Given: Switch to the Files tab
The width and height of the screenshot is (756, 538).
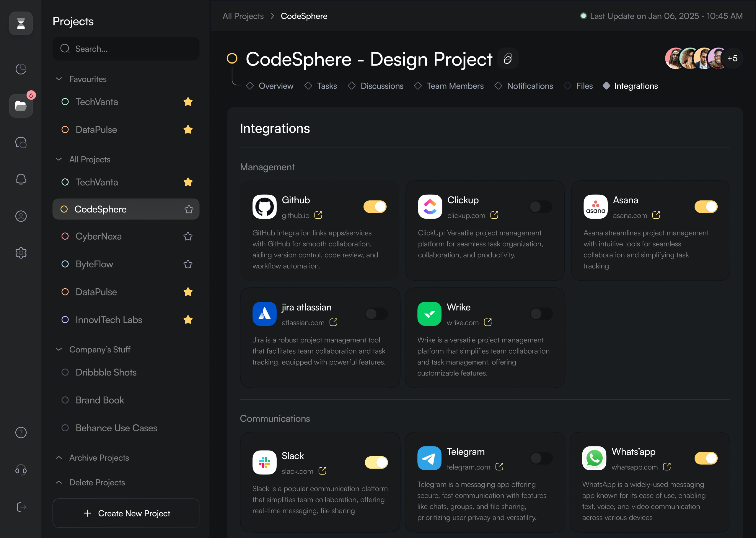Looking at the screenshot, I should [x=578, y=86].
